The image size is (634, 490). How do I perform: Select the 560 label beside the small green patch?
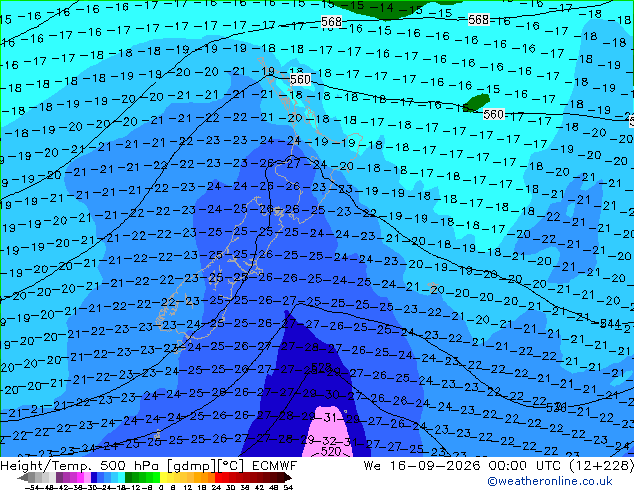pos(494,114)
